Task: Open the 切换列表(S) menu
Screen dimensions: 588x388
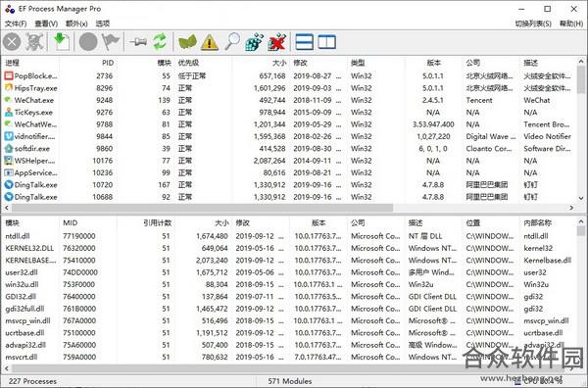Action: (533, 24)
